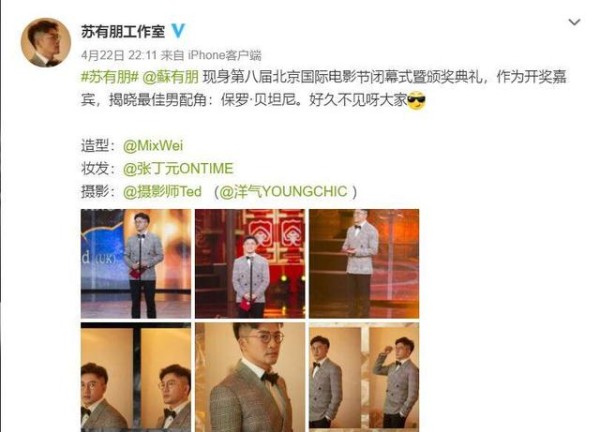Open the @蘇有朋 mention link
600x432 pixels.
point(171,77)
